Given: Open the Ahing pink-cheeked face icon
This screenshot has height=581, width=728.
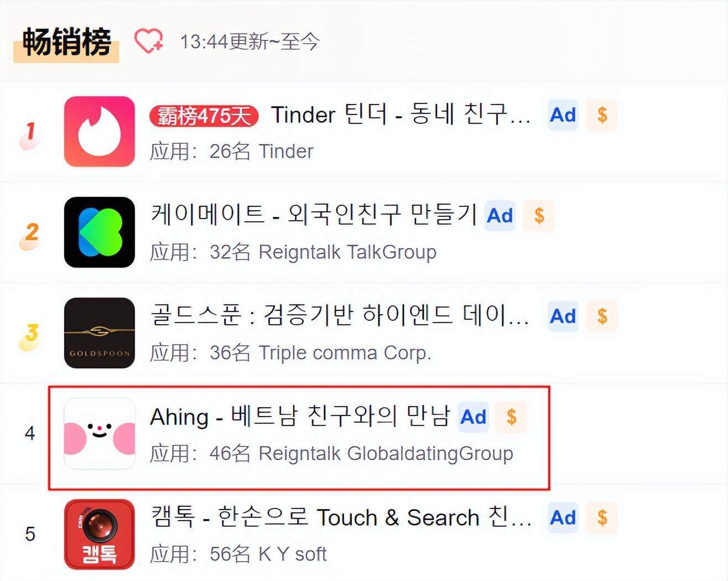Looking at the screenshot, I should (x=100, y=434).
